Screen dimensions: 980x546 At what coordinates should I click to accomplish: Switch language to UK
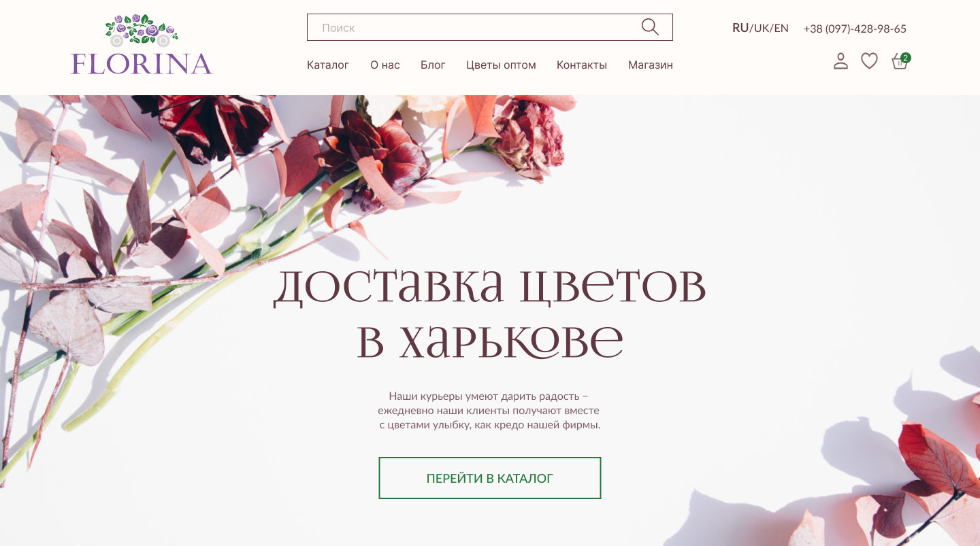pos(762,28)
